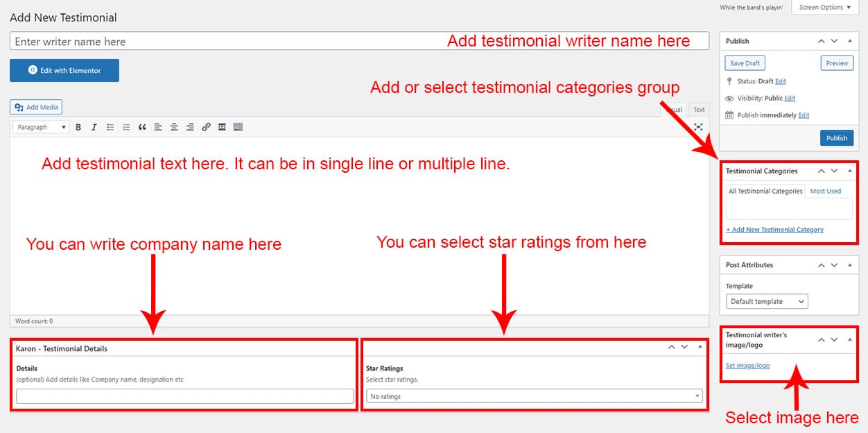This screenshot has height=433, width=868.
Task: Insert the Read More tag
Action: (x=222, y=128)
